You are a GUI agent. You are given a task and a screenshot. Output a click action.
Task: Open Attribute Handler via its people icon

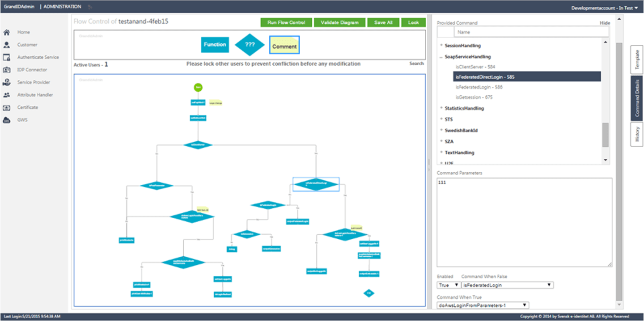tap(7, 95)
